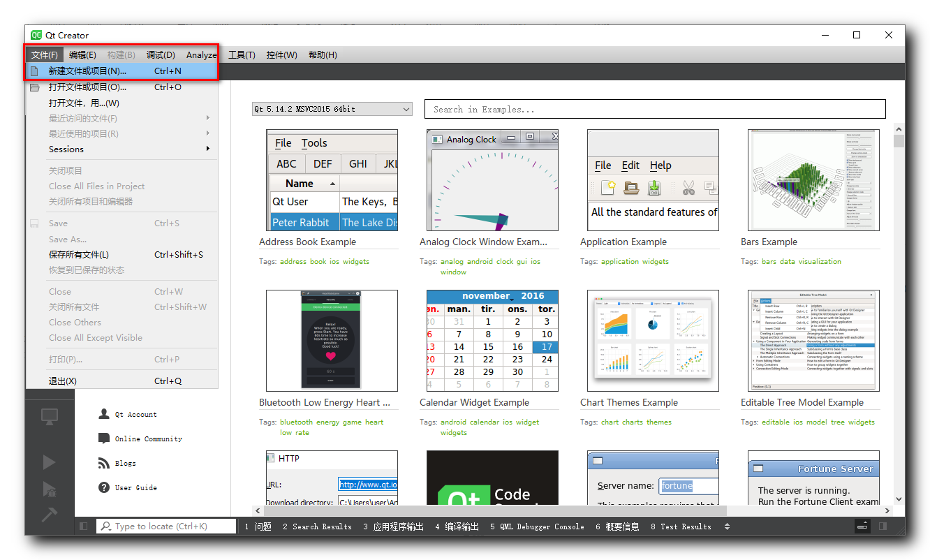930x560 pixels.
Task: Open the Application Example thumbnail
Action: [653, 179]
